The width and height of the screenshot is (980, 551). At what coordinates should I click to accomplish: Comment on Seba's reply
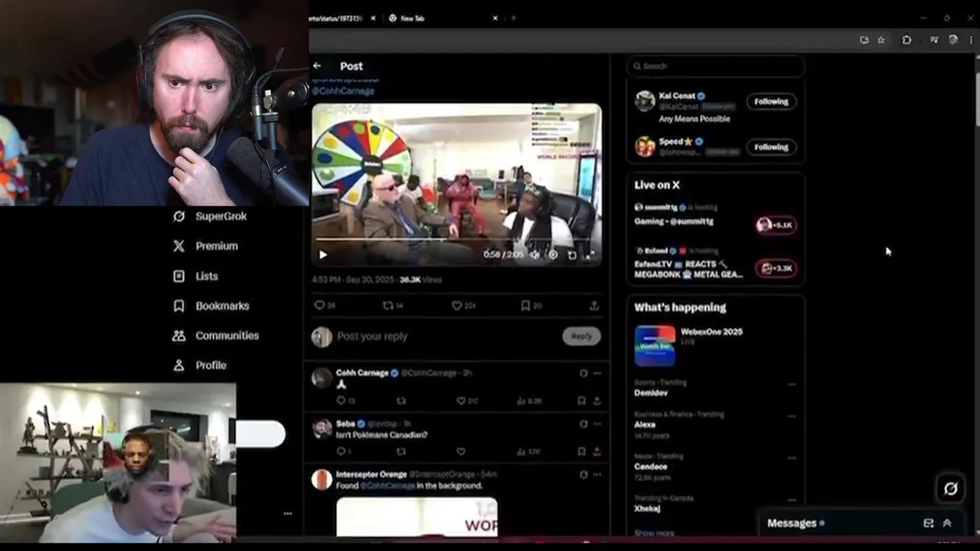click(341, 452)
